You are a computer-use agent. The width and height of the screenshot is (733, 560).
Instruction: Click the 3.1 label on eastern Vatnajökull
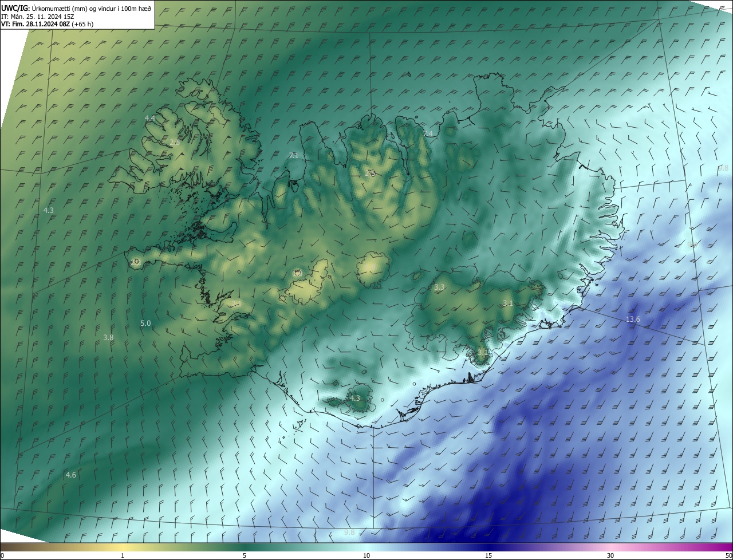pyautogui.click(x=507, y=303)
